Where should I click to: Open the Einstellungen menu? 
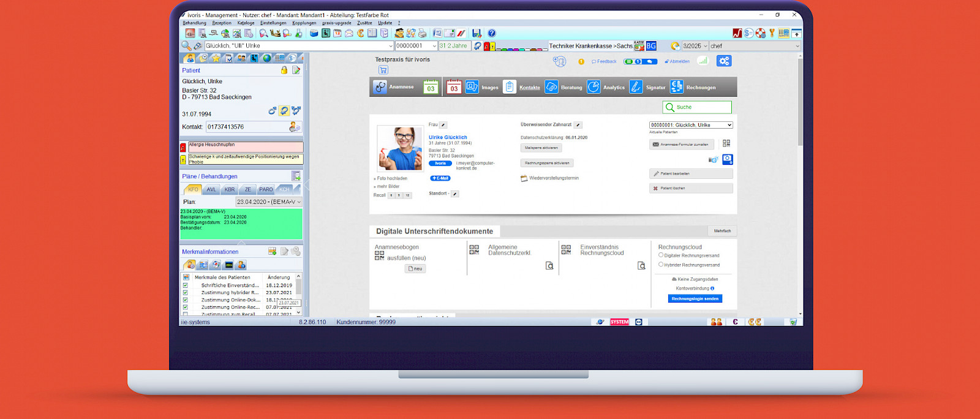coord(273,23)
